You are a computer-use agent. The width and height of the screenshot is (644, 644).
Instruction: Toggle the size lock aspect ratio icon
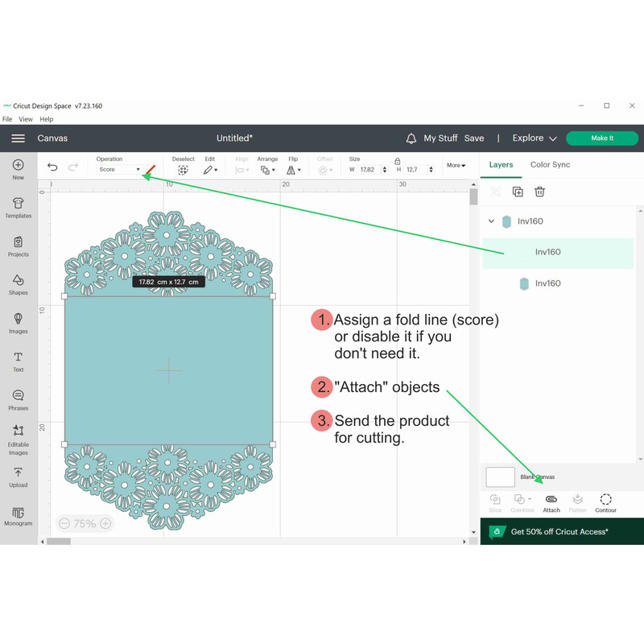coord(398,161)
